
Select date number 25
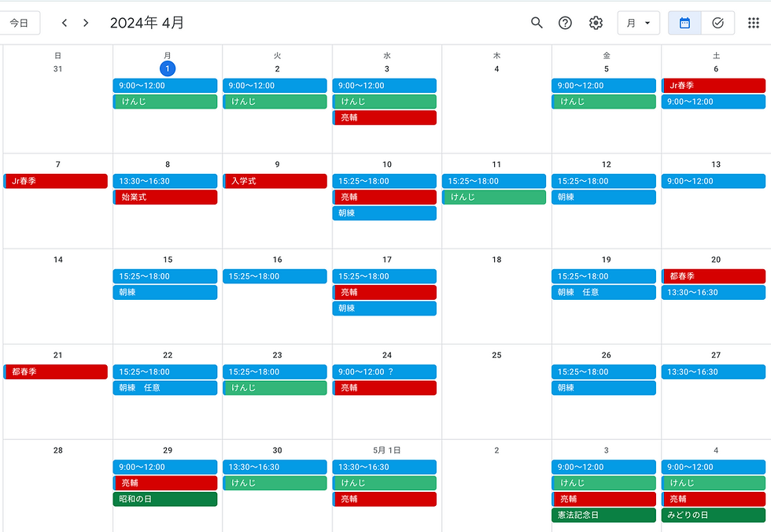(x=496, y=355)
